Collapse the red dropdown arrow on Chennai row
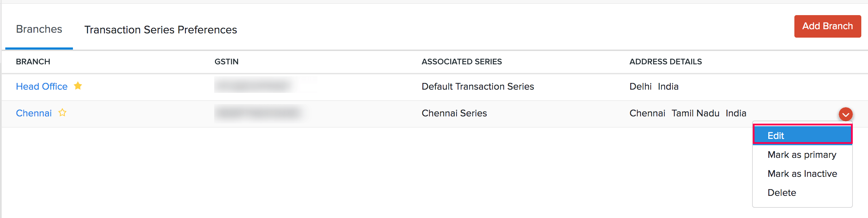Image resolution: width=868 pixels, height=218 pixels. tap(845, 114)
